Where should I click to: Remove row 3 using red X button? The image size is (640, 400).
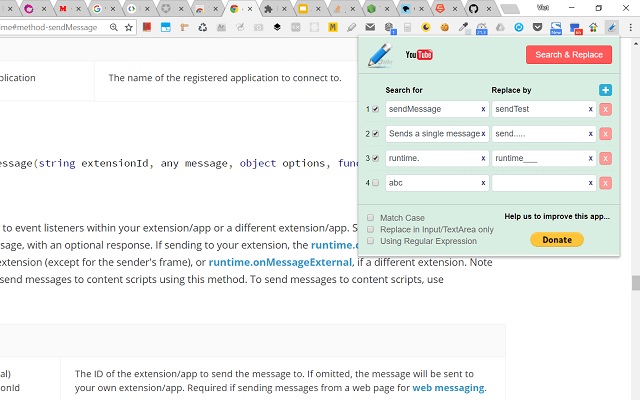coord(605,158)
